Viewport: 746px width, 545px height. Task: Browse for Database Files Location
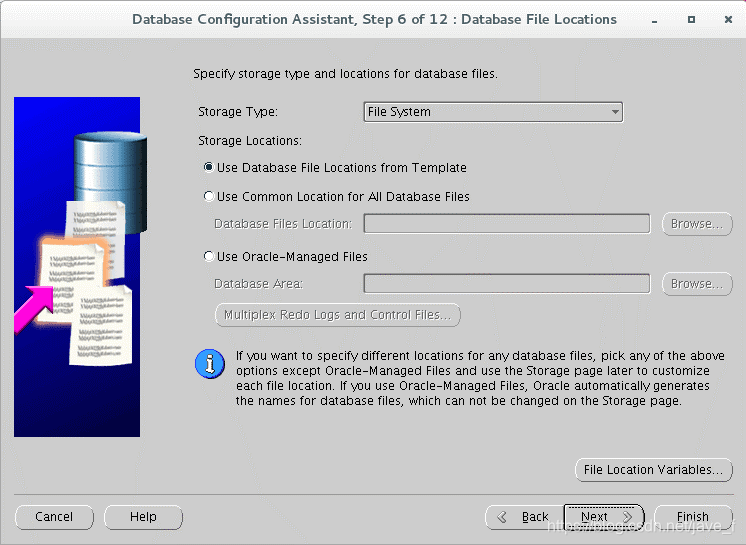(x=697, y=224)
